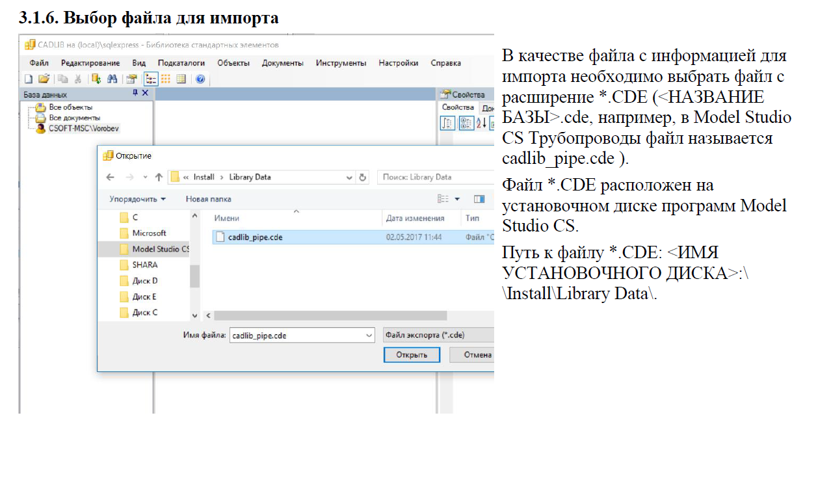The image size is (831, 504).
Task: Click the Новая папка button
Action: click(x=209, y=199)
